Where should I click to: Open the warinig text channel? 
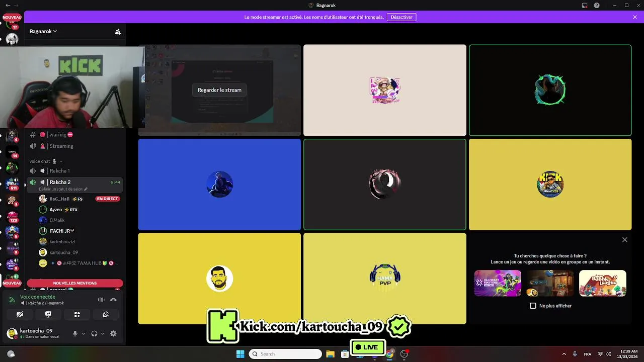[x=75, y=135]
